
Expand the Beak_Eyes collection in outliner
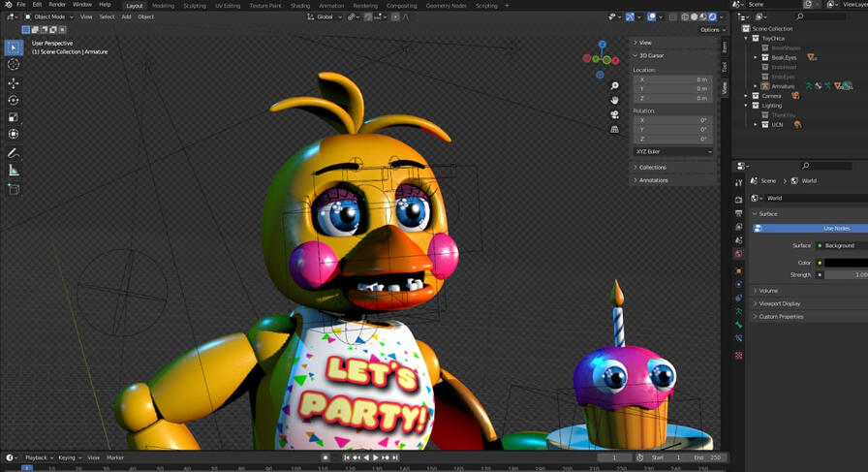756,57
